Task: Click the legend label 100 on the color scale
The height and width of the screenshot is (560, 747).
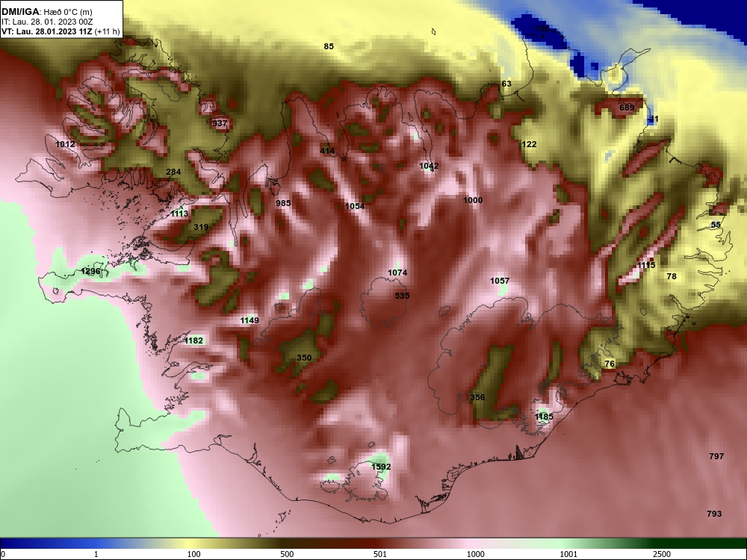Action: [x=194, y=554]
